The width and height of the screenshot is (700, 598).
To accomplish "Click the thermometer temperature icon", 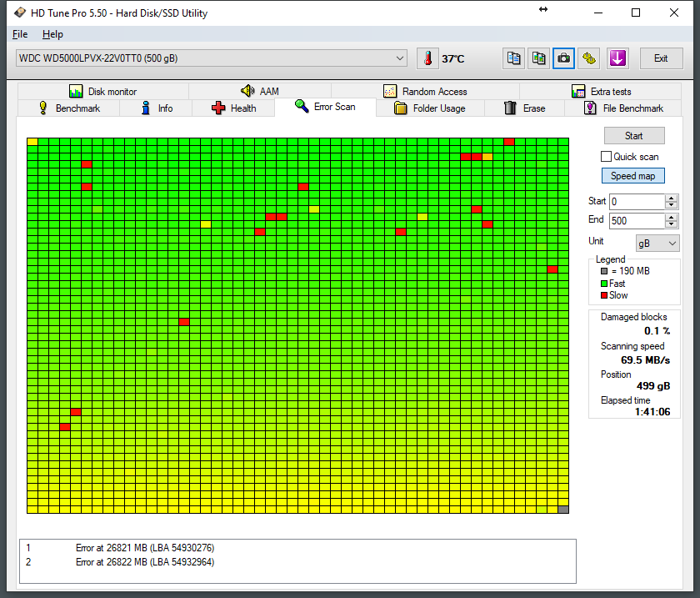I will [427, 58].
